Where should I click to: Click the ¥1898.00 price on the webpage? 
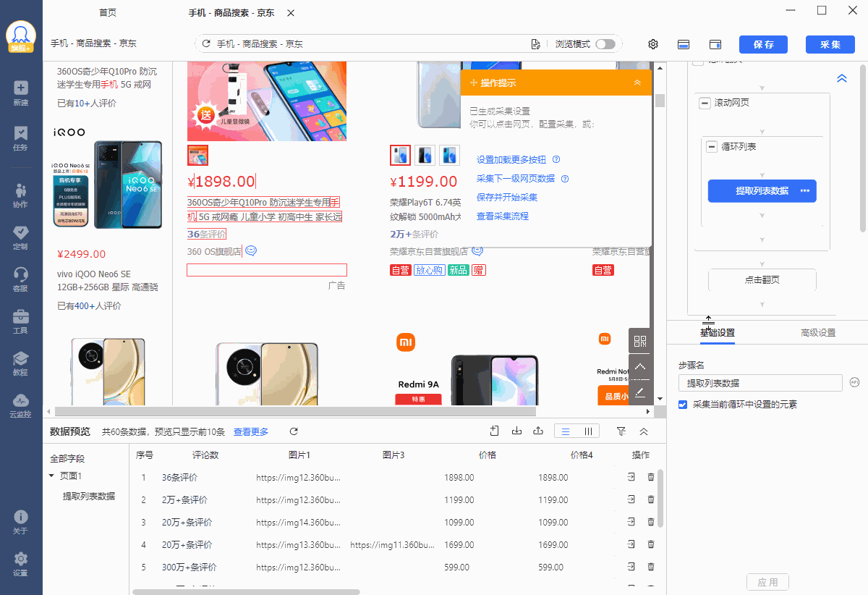pos(221,182)
